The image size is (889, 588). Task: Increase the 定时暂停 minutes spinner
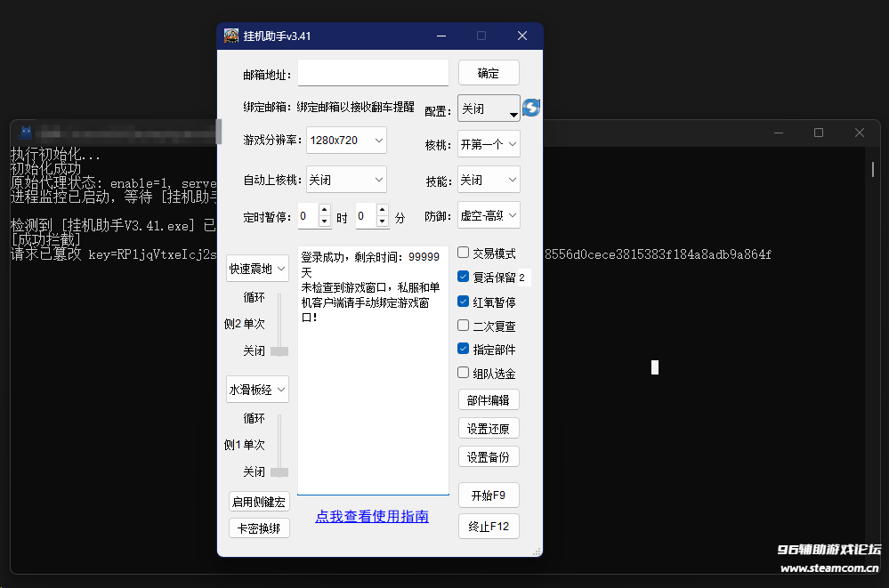coord(382,210)
